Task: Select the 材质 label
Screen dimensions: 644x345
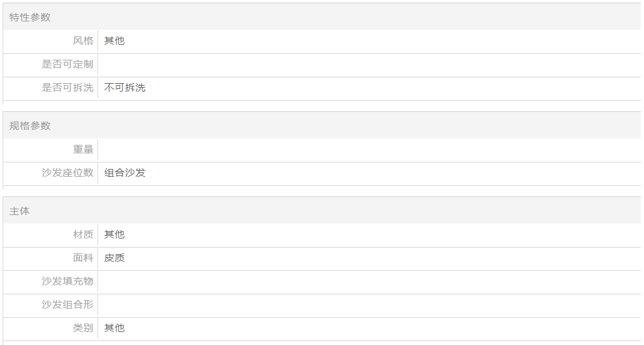Action: [x=83, y=234]
